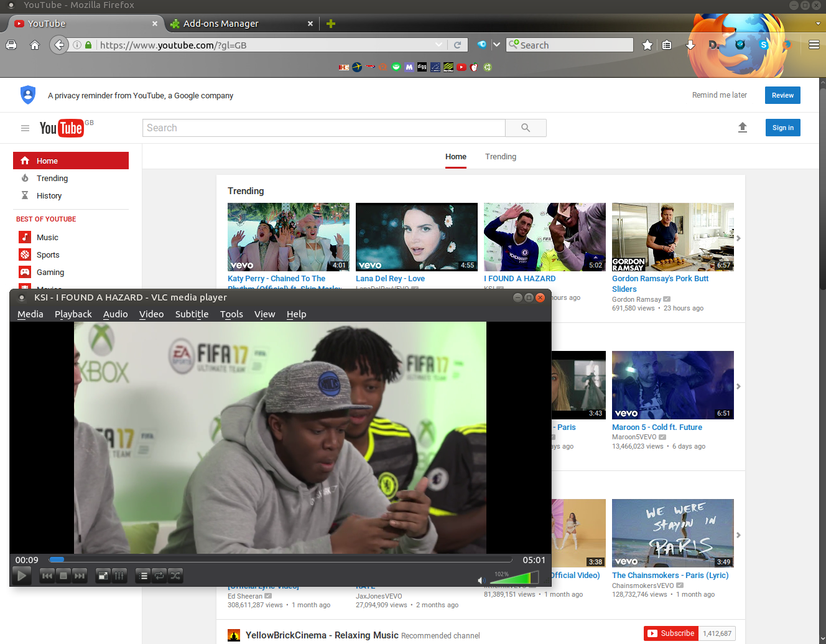The height and width of the screenshot is (644, 826).
Task: Click the YouTube logo
Action: point(62,128)
